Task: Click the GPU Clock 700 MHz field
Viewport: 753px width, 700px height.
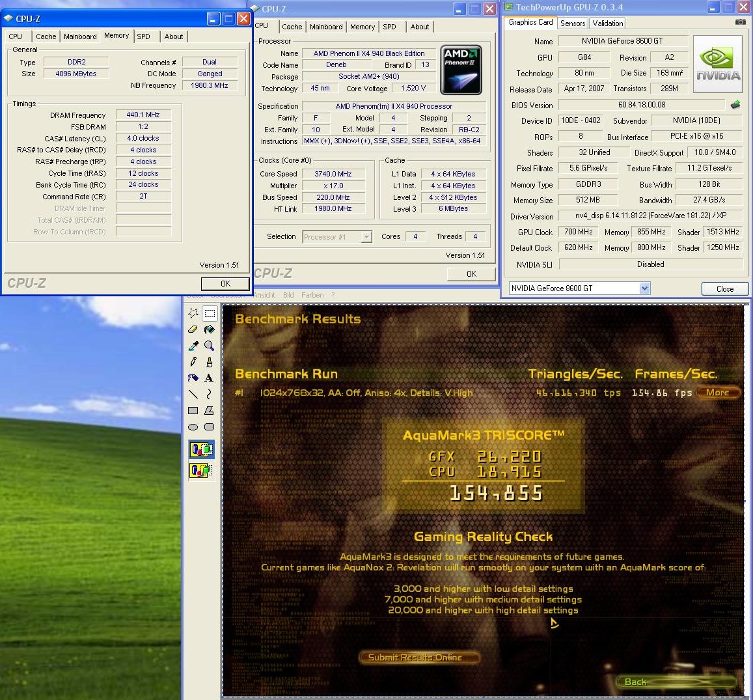Action: 578,232
